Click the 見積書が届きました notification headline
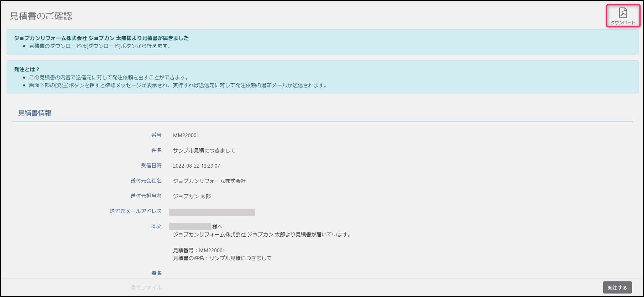This screenshot has width=644, height=297. pos(101,38)
